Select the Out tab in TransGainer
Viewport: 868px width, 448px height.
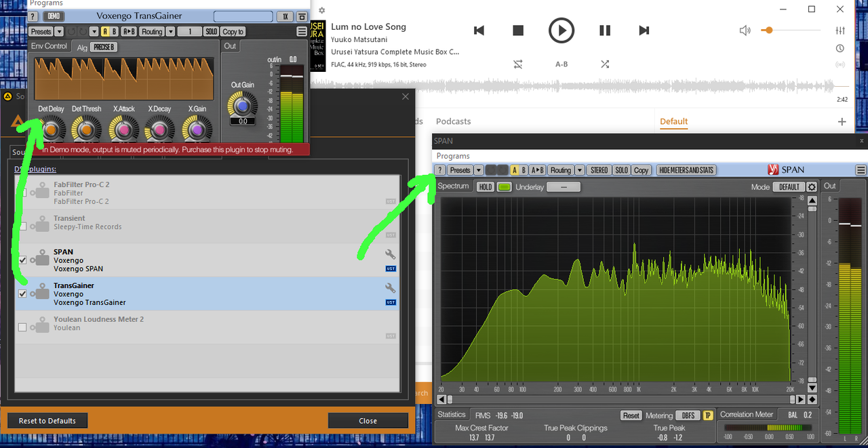[x=231, y=46]
